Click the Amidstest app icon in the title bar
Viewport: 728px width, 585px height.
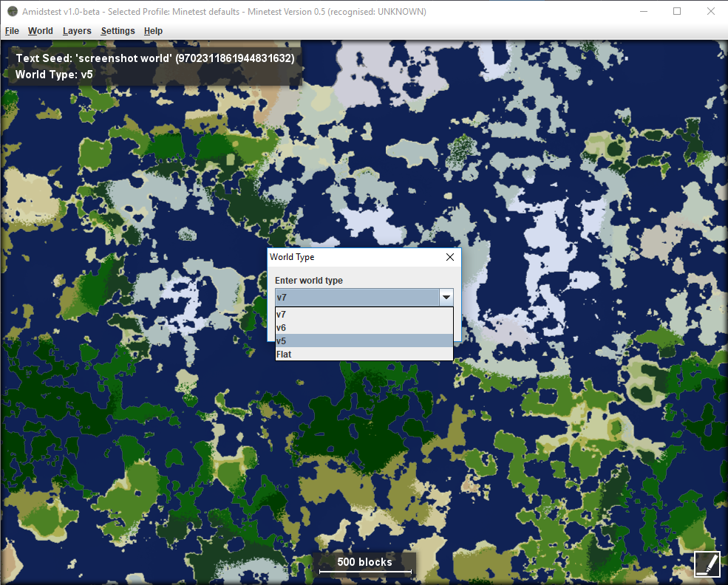(x=12, y=11)
